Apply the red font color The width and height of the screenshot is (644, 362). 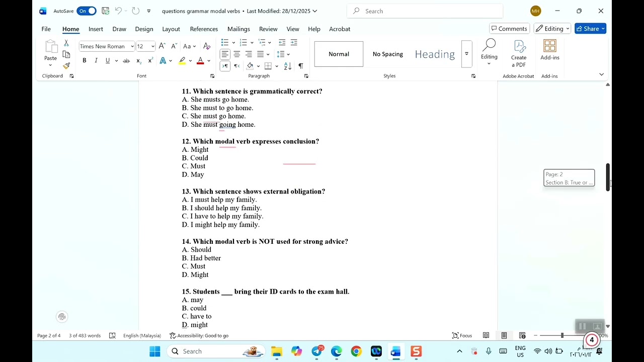coord(200,61)
